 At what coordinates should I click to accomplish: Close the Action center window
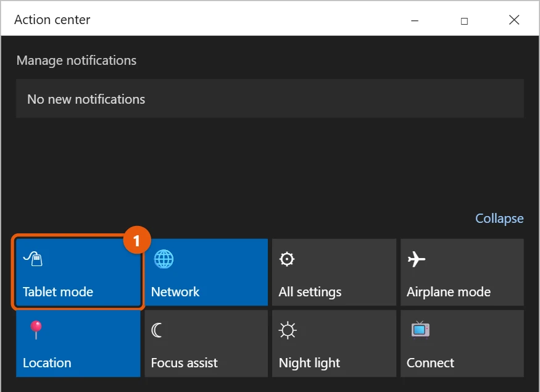click(514, 20)
